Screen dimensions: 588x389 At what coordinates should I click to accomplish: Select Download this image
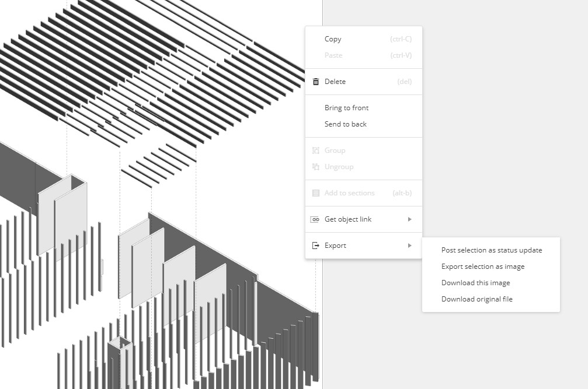[475, 283]
